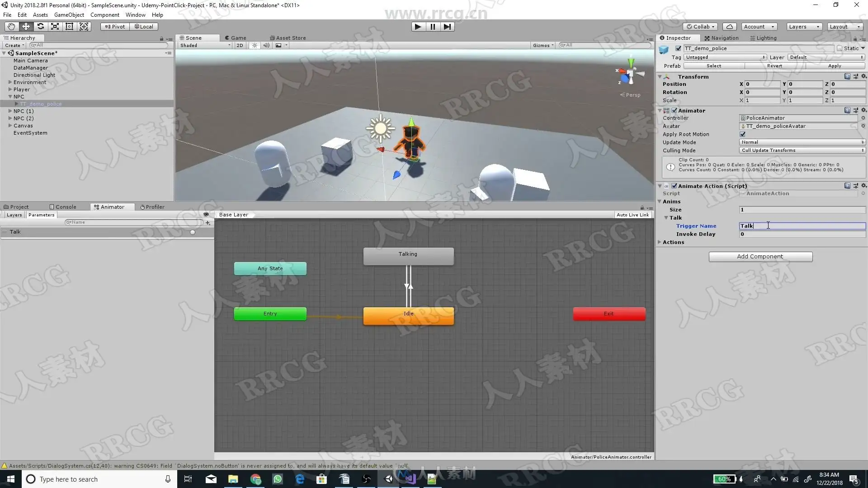The height and width of the screenshot is (488, 868).
Task: Select the Rect transform tool
Action: tap(69, 27)
